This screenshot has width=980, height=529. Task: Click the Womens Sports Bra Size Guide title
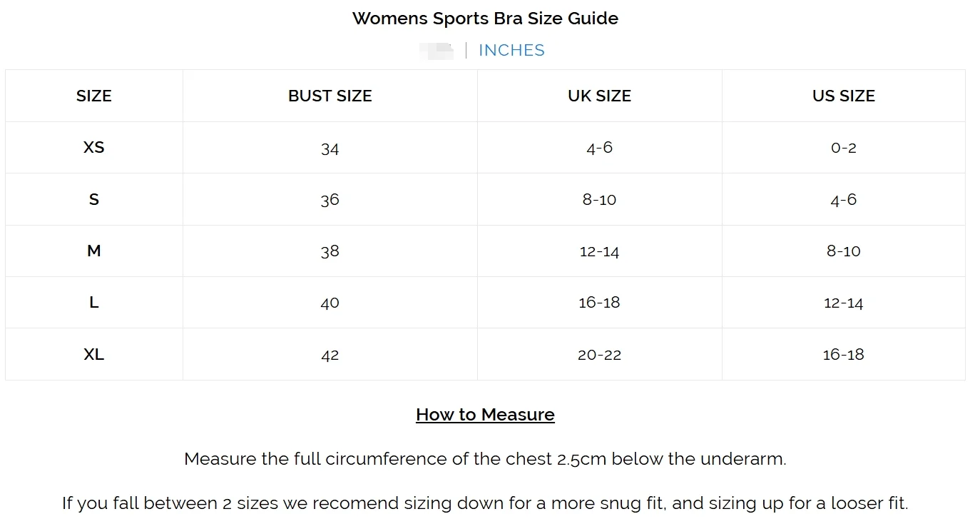485,19
